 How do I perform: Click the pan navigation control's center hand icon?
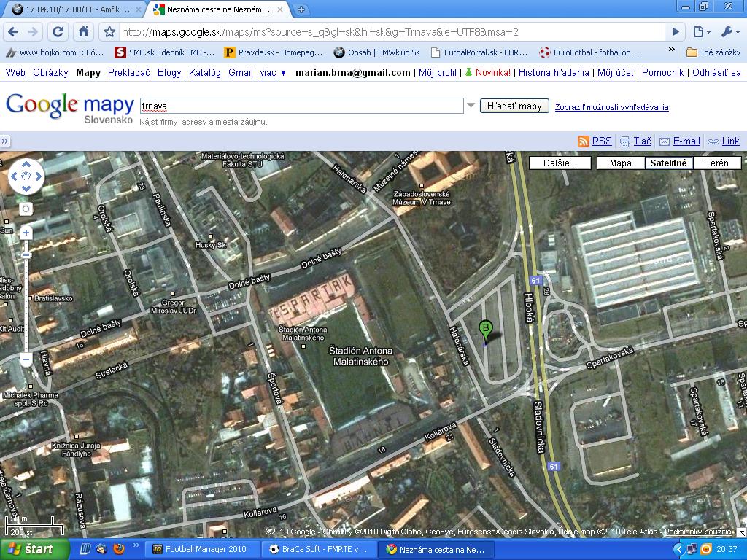coord(26,176)
